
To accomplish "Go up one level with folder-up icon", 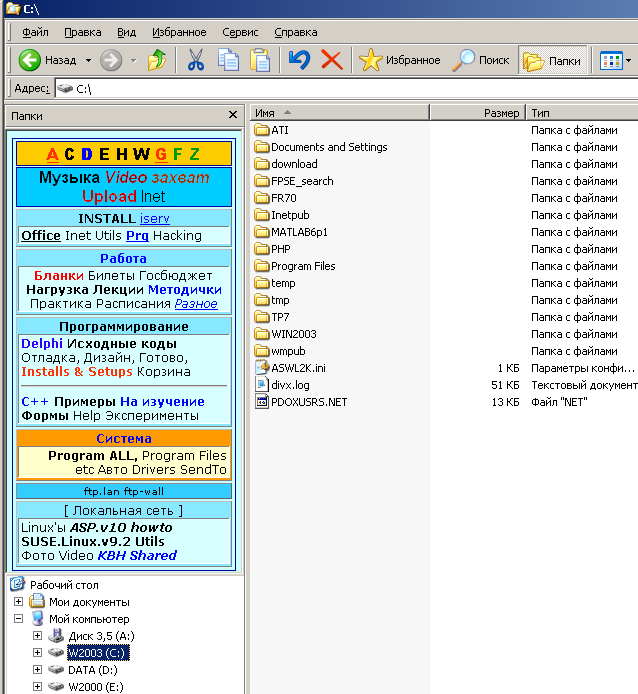I will click(x=157, y=60).
